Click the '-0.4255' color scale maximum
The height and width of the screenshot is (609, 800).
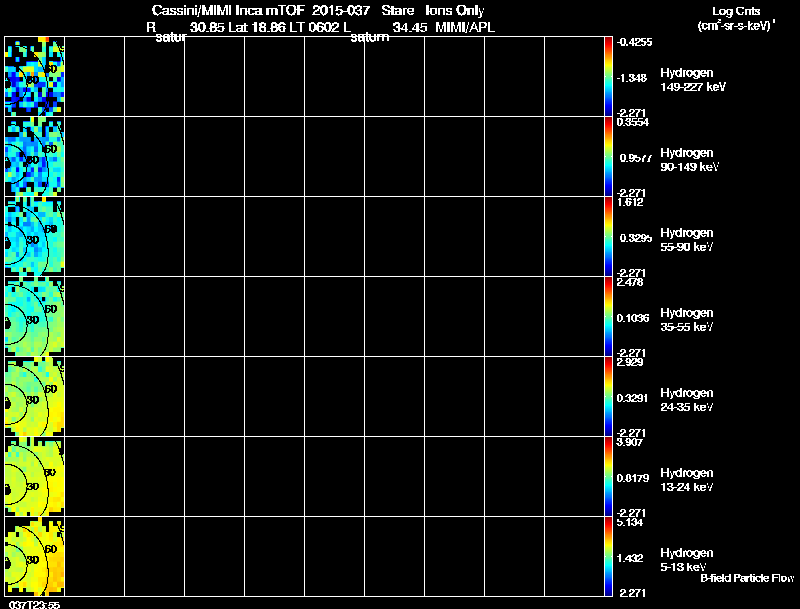pos(634,42)
